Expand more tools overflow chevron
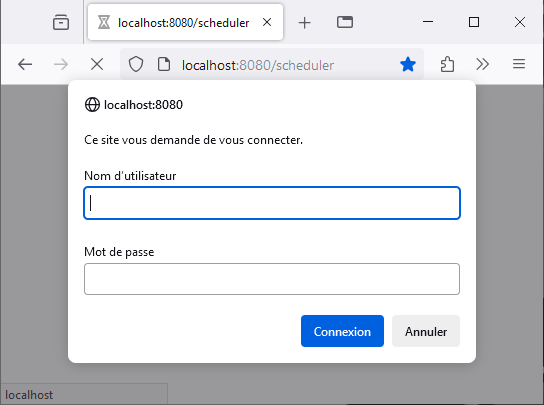The image size is (544, 405). [483, 64]
